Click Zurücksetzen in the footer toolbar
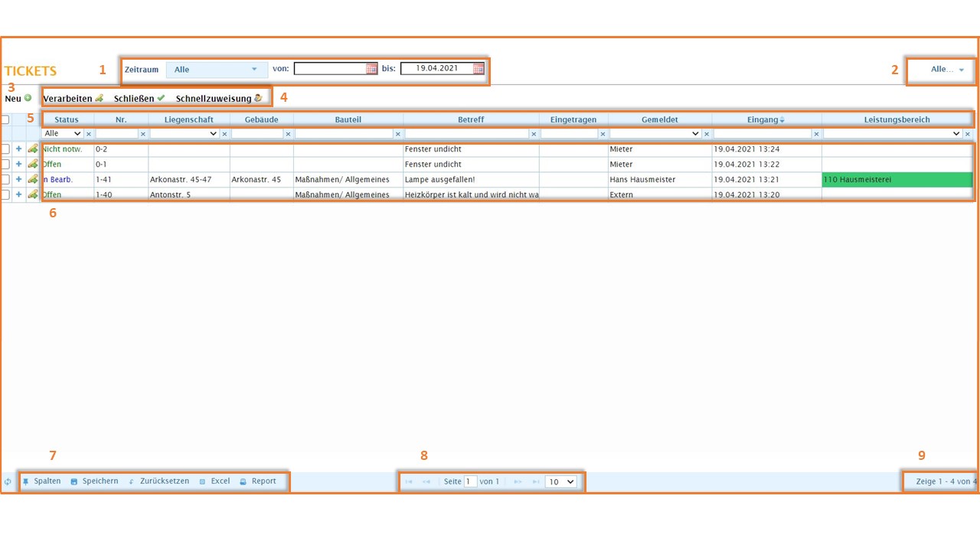The height and width of the screenshot is (551, 980). tap(158, 481)
